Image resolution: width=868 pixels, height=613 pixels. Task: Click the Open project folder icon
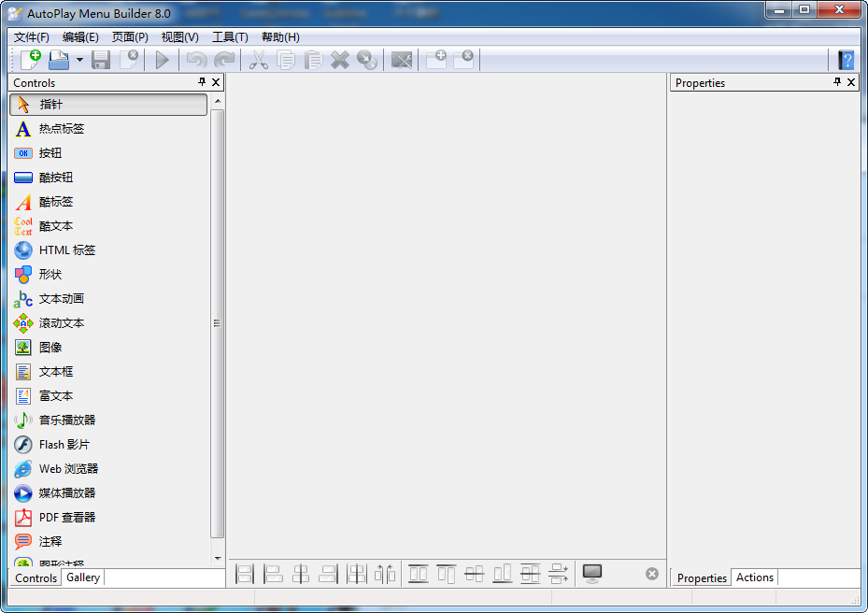point(59,60)
